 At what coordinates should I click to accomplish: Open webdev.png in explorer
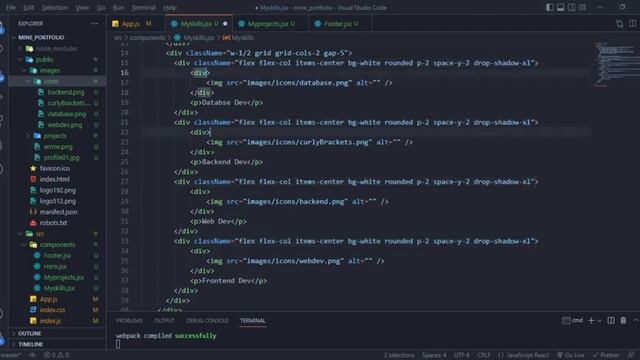tap(64, 125)
